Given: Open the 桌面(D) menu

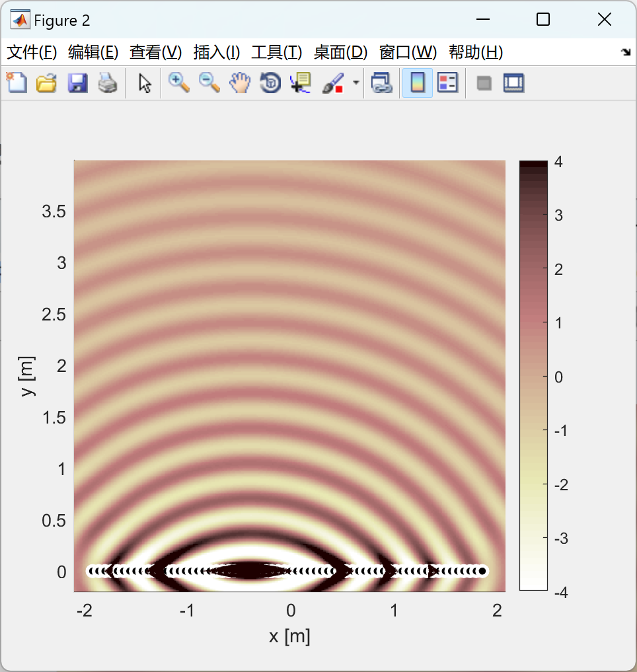Looking at the screenshot, I should pyautogui.click(x=340, y=52).
